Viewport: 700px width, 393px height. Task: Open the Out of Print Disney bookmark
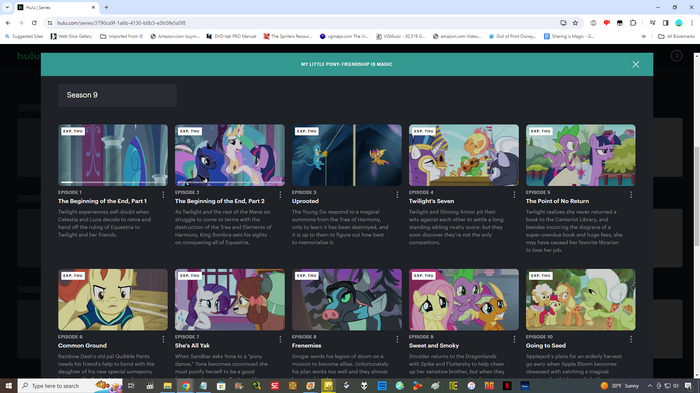[512, 36]
